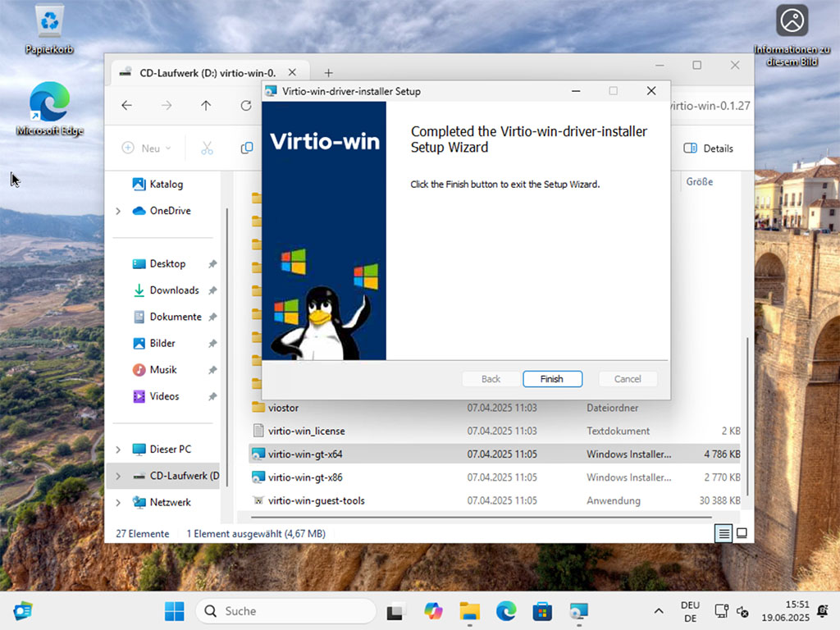Open Microsoft Edge from the taskbar

(505, 611)
